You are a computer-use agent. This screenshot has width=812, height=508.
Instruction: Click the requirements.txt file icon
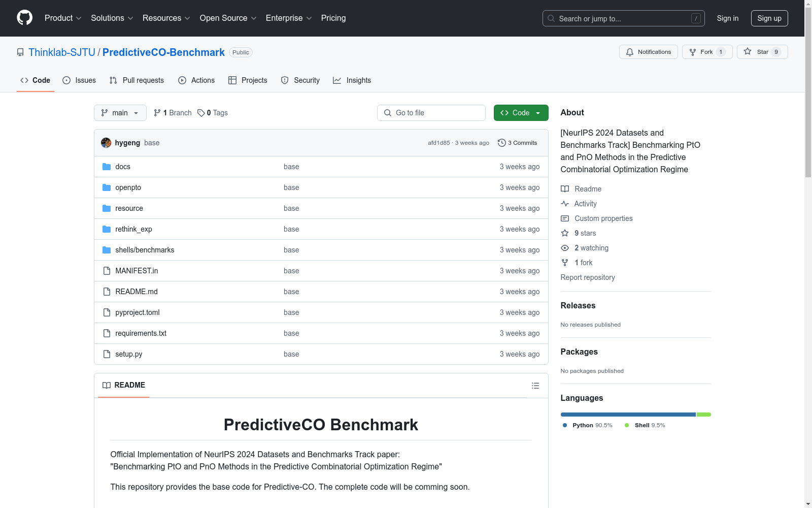[x=107, y=333]
